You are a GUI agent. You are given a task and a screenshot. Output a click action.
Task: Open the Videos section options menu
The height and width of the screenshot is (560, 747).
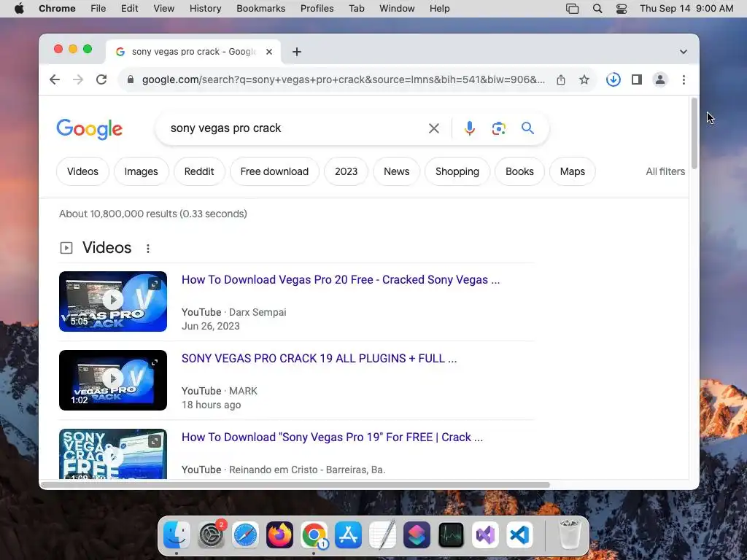click(x=148, y=249)
